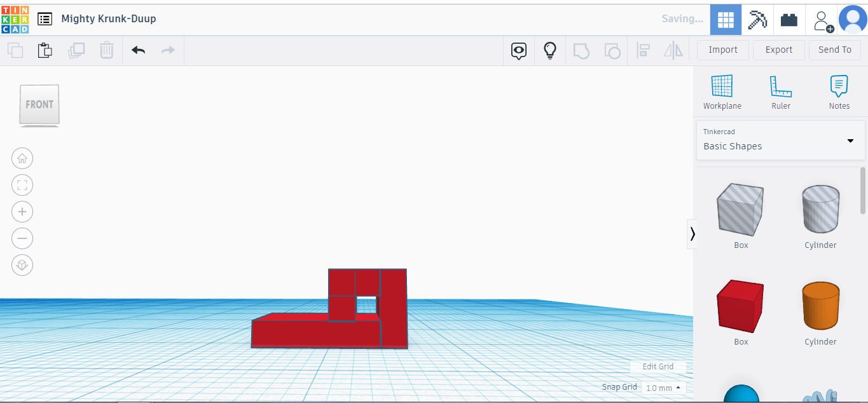Zoom out with the minus button
The image size is (868, 403).
tap(22, 238)
